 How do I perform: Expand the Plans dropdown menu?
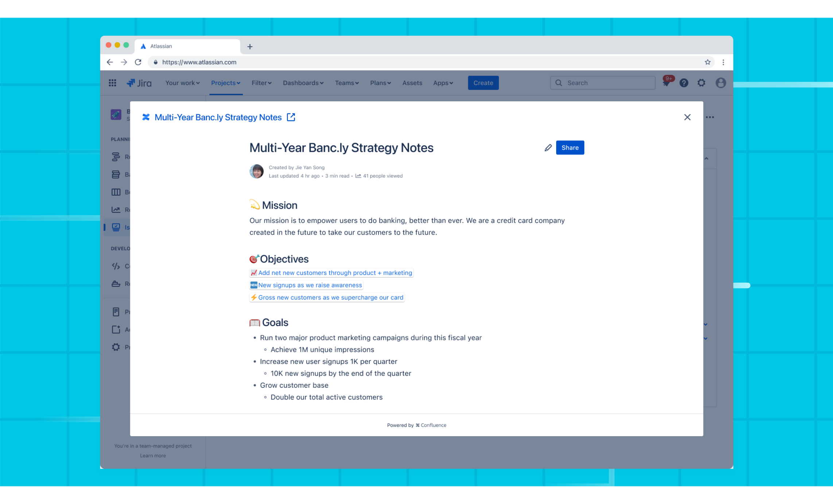(x=380, y=83)
